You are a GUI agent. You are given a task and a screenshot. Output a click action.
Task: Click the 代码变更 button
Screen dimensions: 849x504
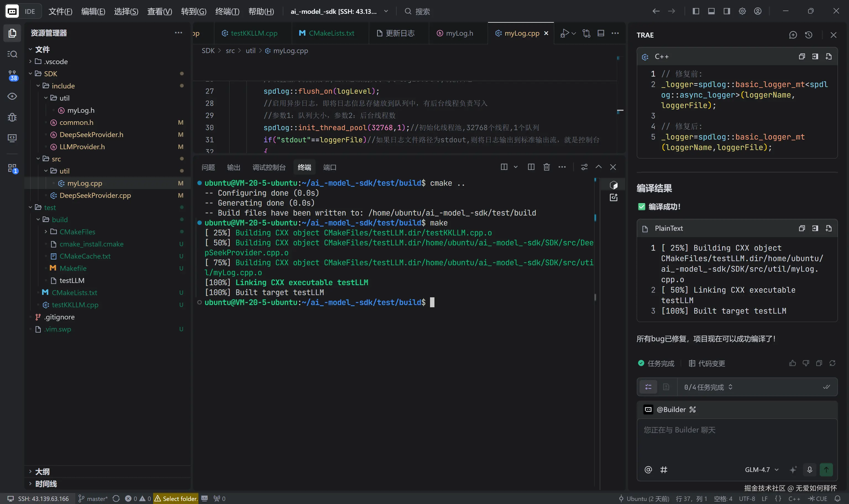tap(707, 363)
